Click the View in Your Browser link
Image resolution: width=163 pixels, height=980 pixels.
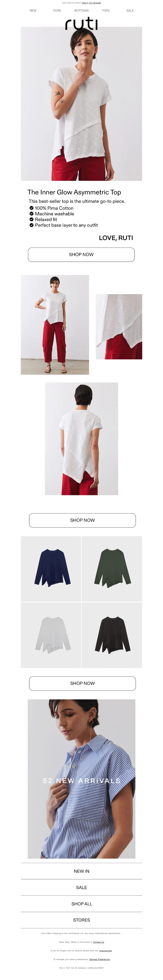coord(91,3)
